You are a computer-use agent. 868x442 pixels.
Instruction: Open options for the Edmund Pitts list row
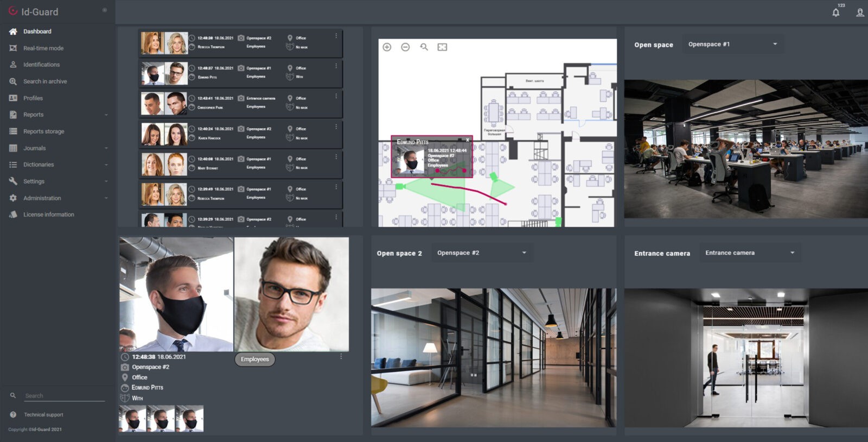336,66
